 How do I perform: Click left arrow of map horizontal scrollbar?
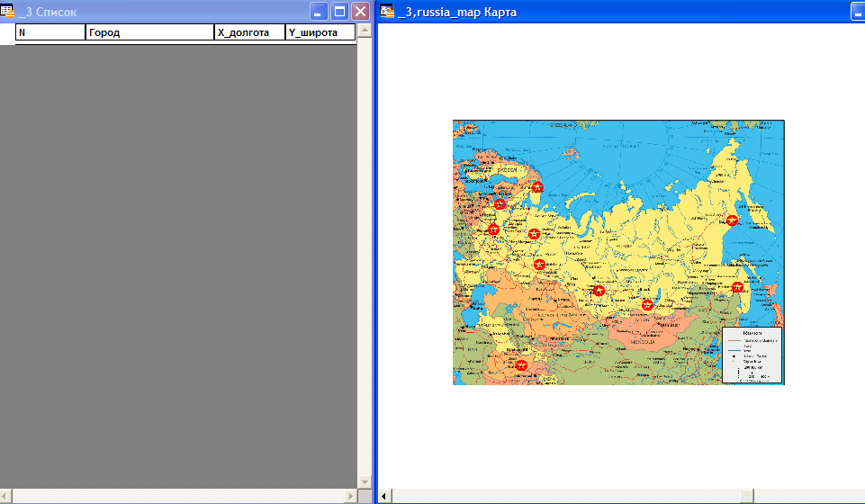click(384, 496)
